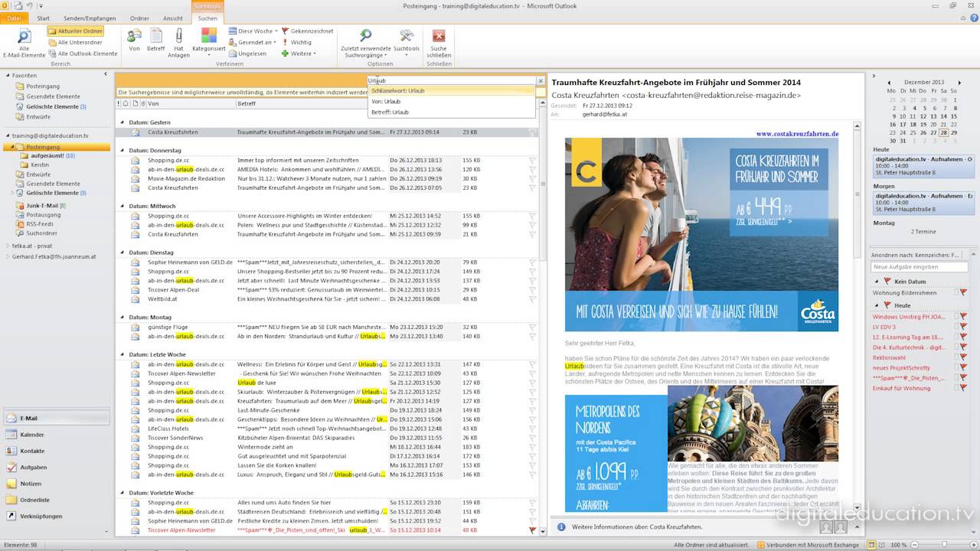Open Gesendete Elemente under Favoriten
Image resolution: width=980 pixels, height=551 pixels.
53,96
